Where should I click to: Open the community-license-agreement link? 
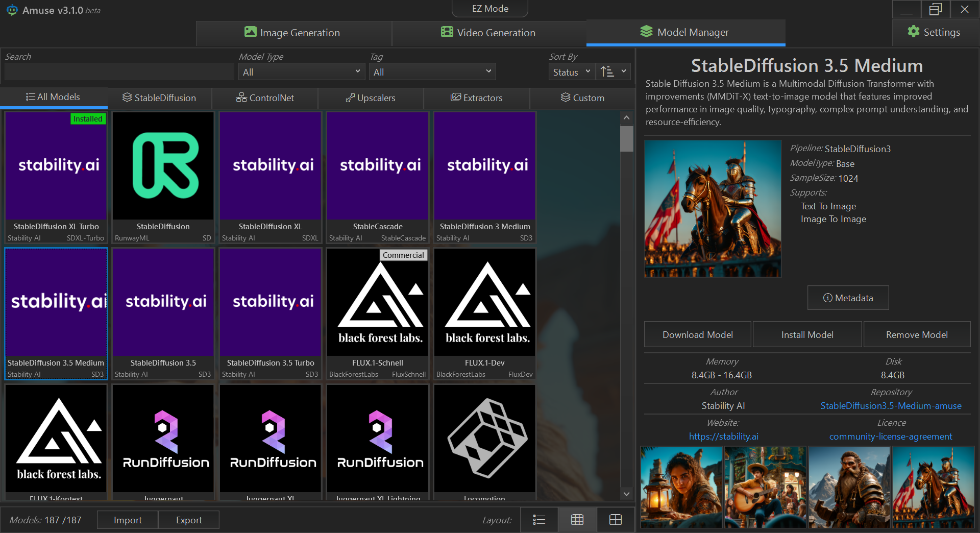click(x=891, y=437)
